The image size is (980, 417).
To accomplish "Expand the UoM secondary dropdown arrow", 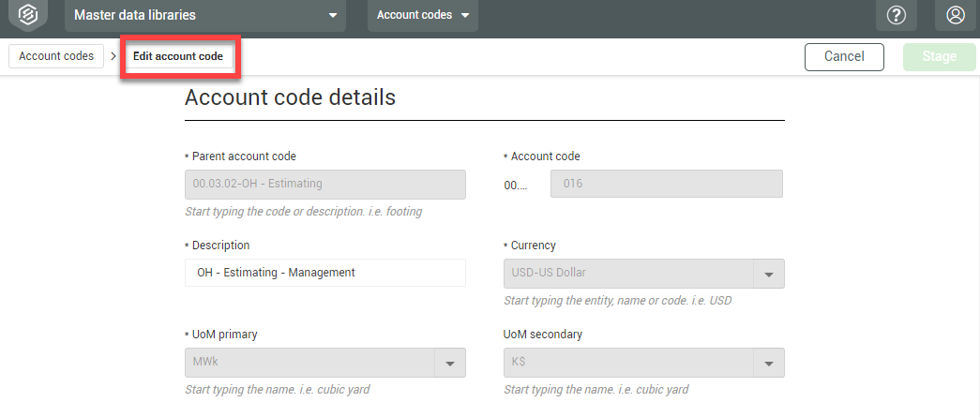I will [769, 363].
